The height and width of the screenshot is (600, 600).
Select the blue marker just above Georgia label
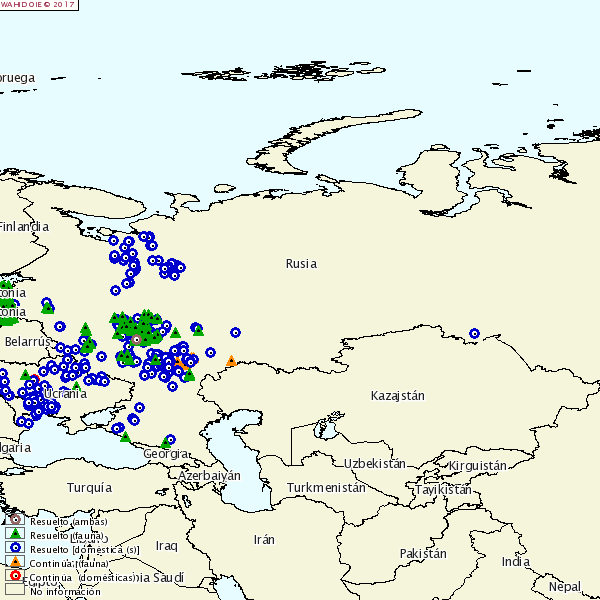pos(170,439)
